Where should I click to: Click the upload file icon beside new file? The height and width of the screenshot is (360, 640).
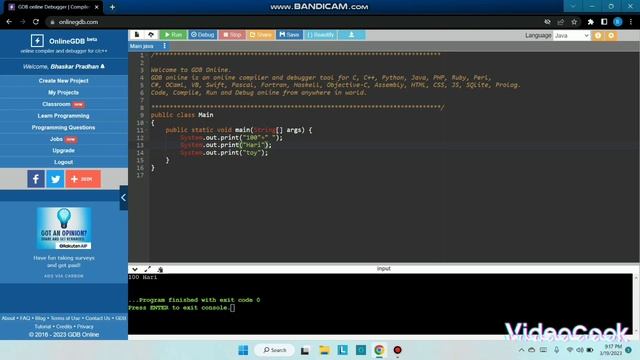(151, 35)
